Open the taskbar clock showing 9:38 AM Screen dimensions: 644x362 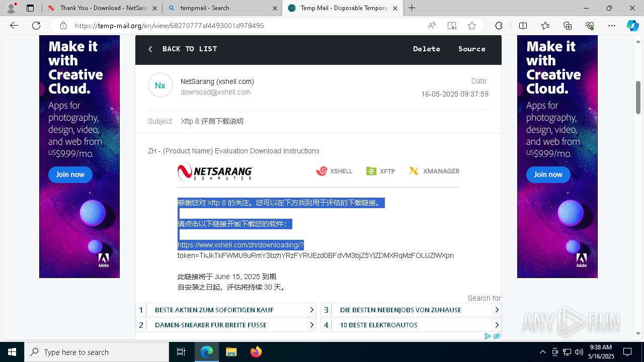[601, 352]
